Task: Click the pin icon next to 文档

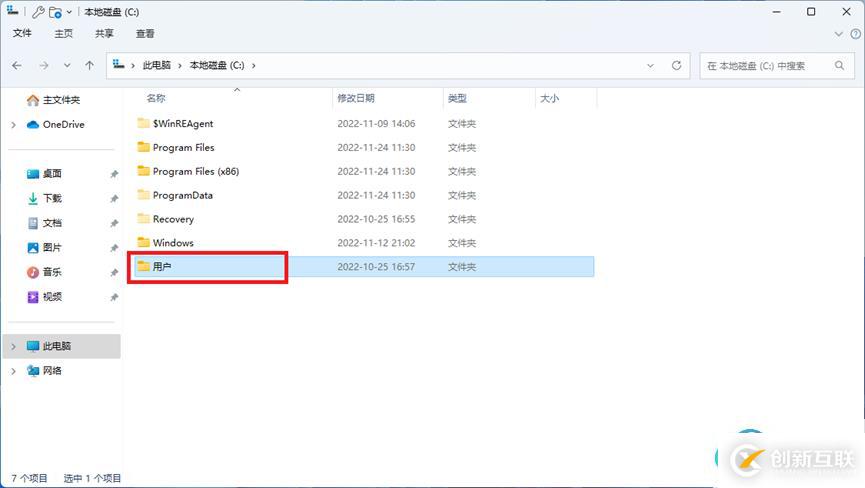Action: coord(114,223)
